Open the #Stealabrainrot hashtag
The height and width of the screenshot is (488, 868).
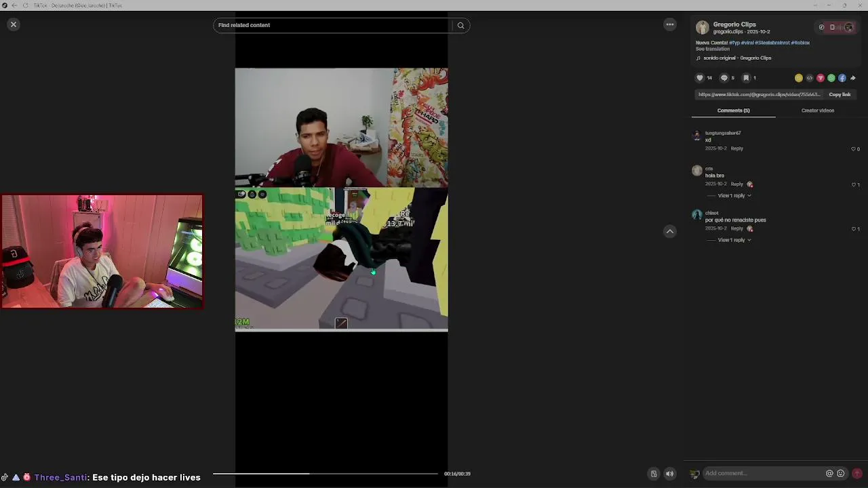point(772,43)
